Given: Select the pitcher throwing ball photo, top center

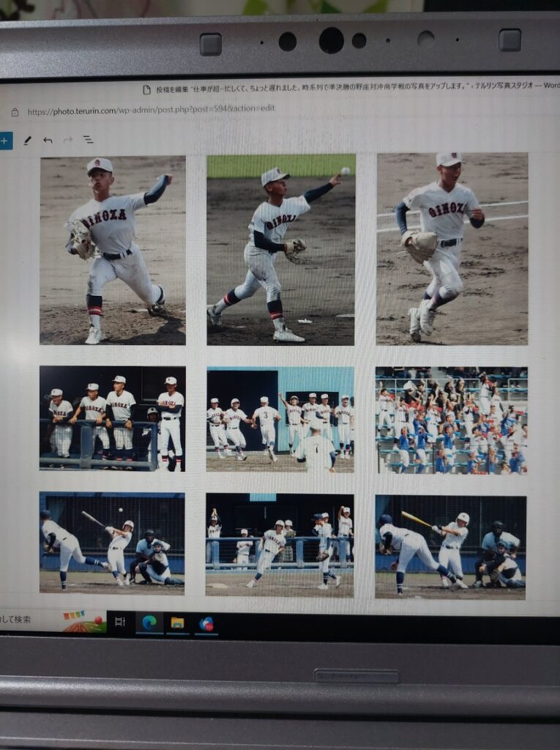Looking at the screenshot, I should 280,249.
